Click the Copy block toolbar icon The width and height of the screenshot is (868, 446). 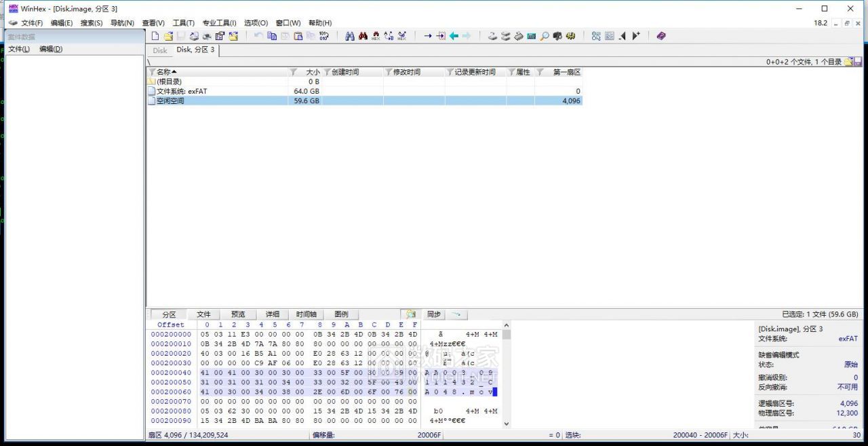271,36
